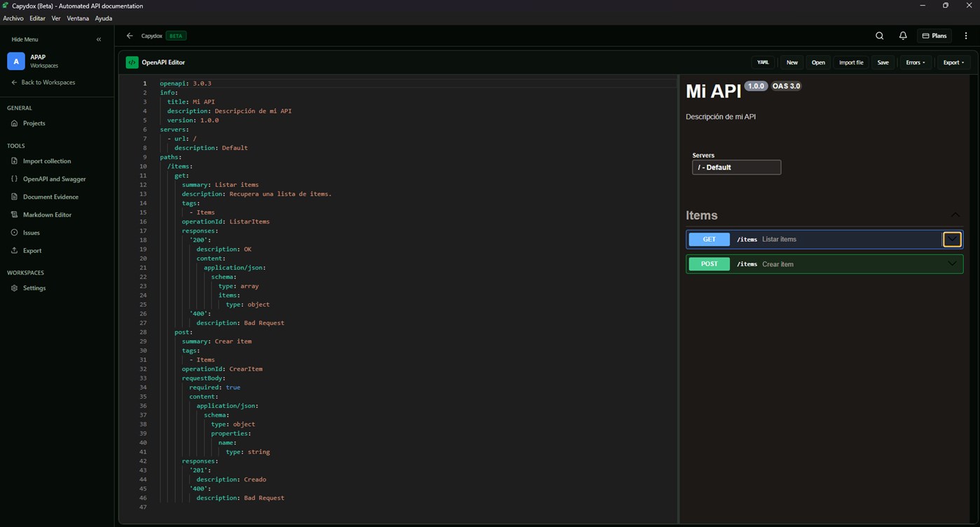980x527 pixels.
Task: Click the green OpenAPI Editor code icon
Action: (x=132, y=62)
